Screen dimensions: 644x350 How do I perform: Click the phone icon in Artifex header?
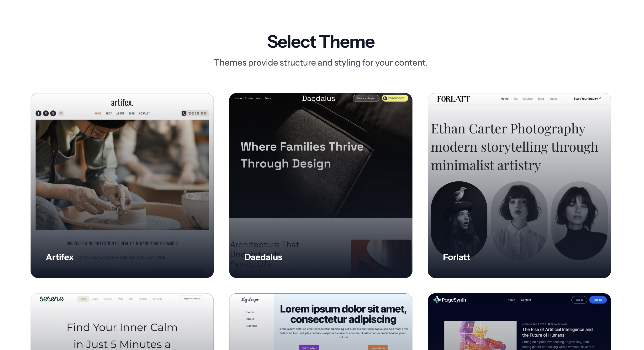184,113
